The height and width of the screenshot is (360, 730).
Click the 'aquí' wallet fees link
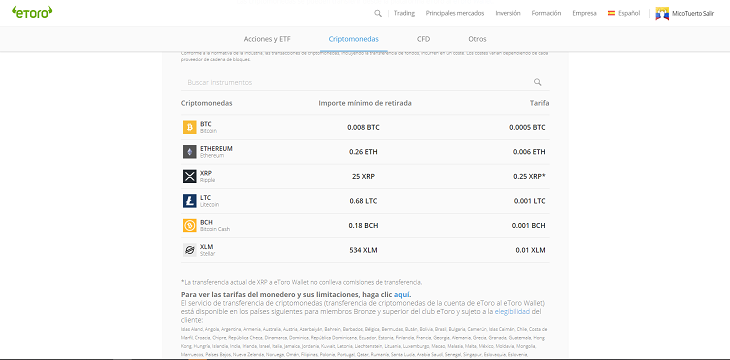point(401,294)
